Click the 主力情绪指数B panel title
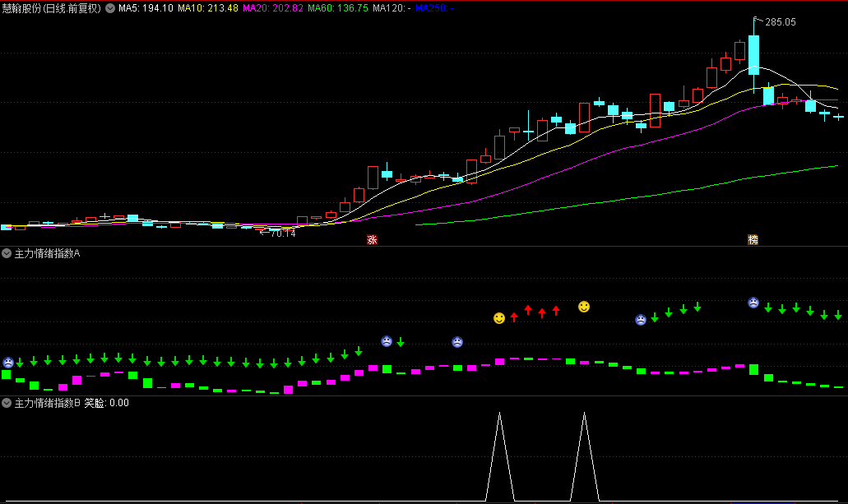The height and width of the screenshot is (504, 848). point(47,403)
